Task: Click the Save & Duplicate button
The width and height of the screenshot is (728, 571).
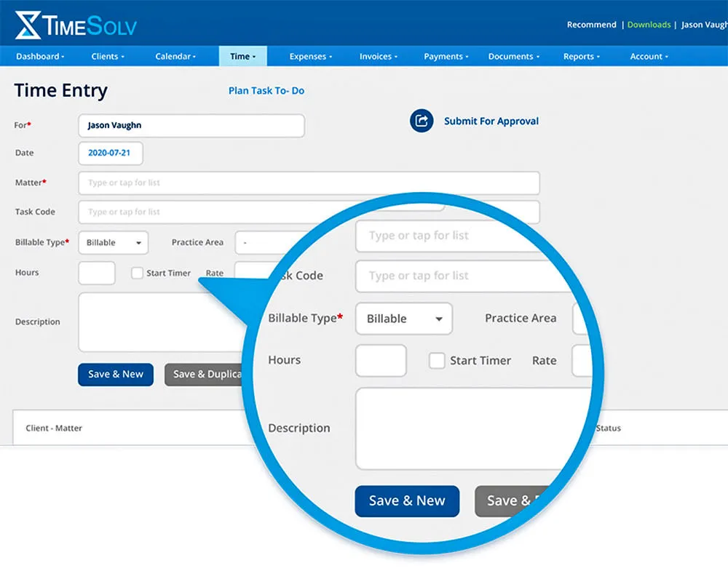Action: click(205, 375)
